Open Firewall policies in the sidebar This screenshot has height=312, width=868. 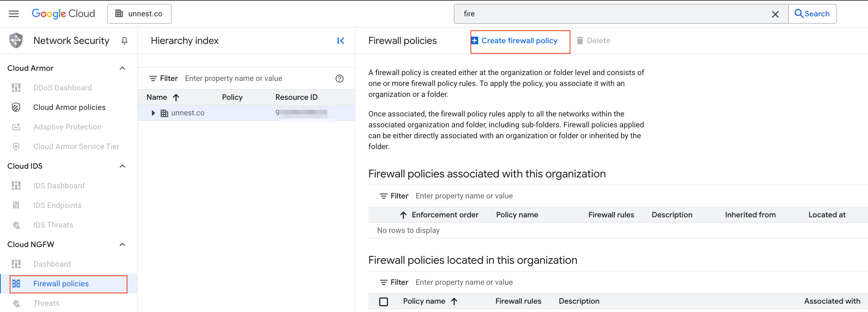(x=61, y=284)
